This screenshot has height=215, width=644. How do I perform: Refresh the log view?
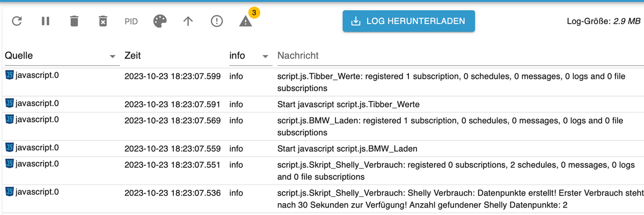[17, 21]
